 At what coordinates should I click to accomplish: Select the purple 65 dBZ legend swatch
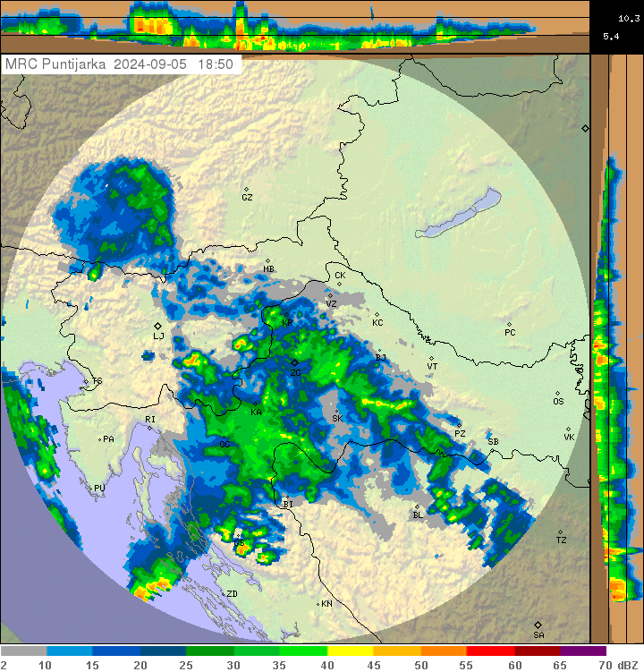click(582, 651)
